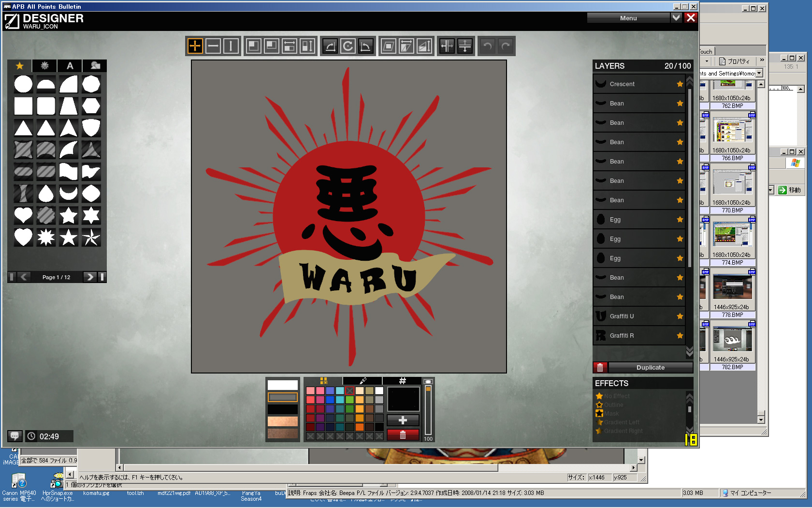Choose the crescent moon shape
This screenshot has height=508, width=812.
pos(69,194)
